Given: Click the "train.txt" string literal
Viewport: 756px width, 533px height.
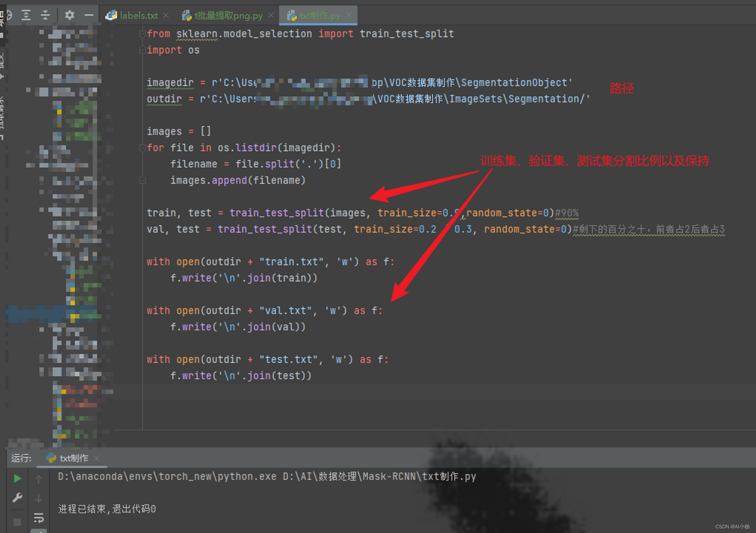Looking at the screenshot, I should [x=291, y=261].
